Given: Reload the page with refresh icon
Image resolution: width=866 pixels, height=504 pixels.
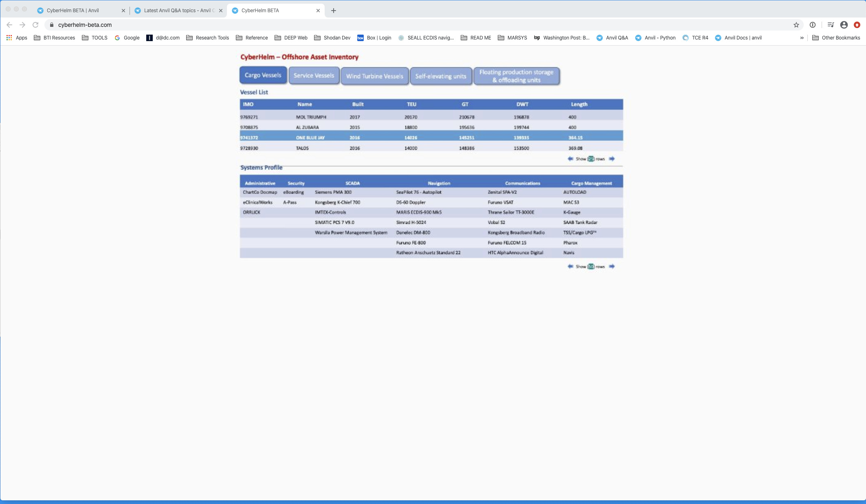Looking at the screenshot, I should click(x=35, y=25).
